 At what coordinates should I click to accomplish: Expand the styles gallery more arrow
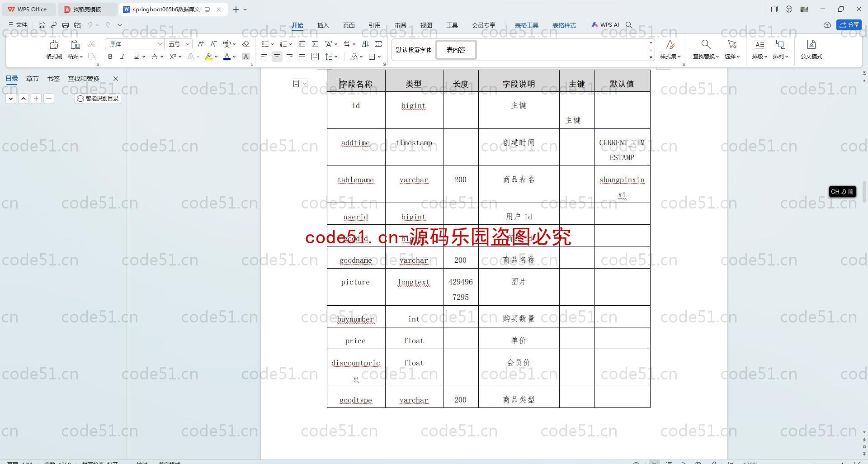point(651,57)
